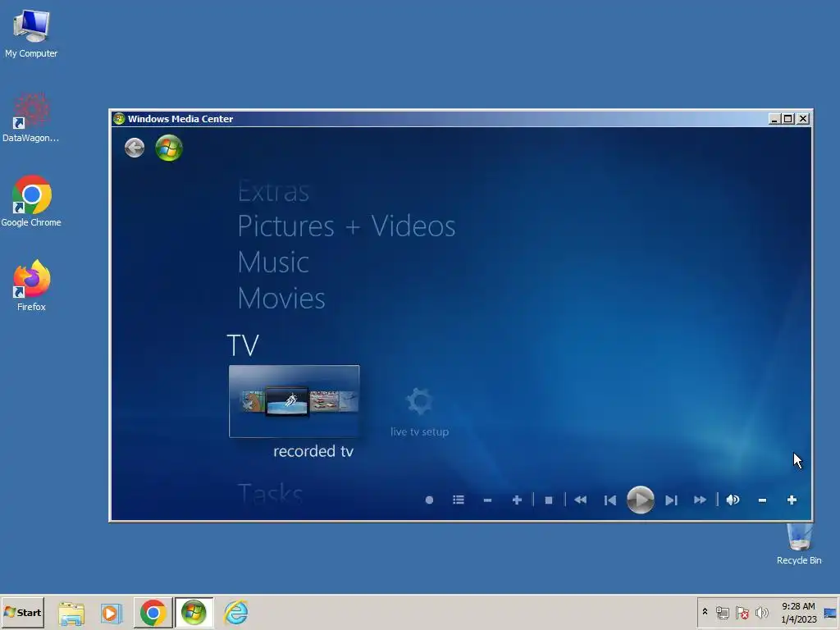Screen dimensions: 840x630
Task: Select the TV category heading
Action: pos(243,345)
